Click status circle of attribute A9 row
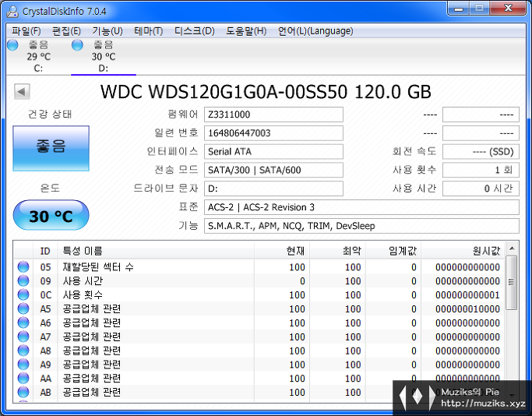 coord(23,365)
